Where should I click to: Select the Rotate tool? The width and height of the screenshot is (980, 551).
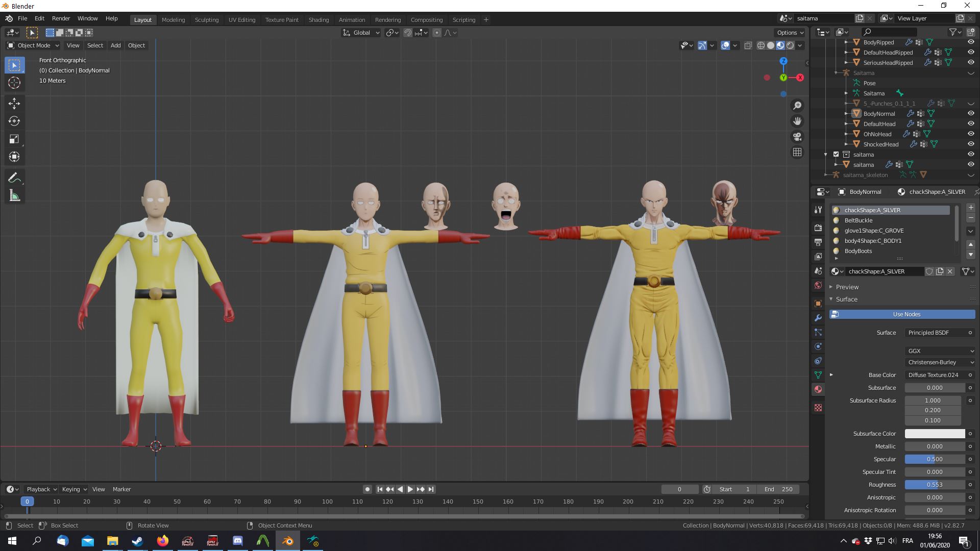point(14,121)
